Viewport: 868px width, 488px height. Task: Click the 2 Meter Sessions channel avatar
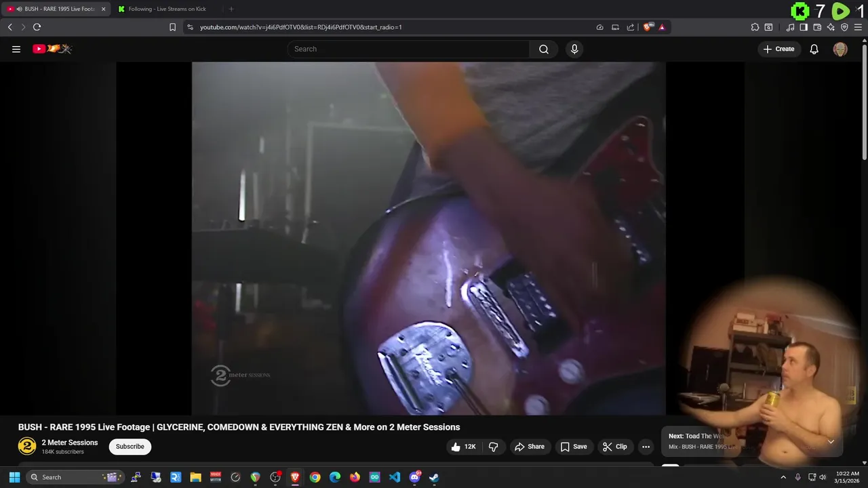(27, 446)
